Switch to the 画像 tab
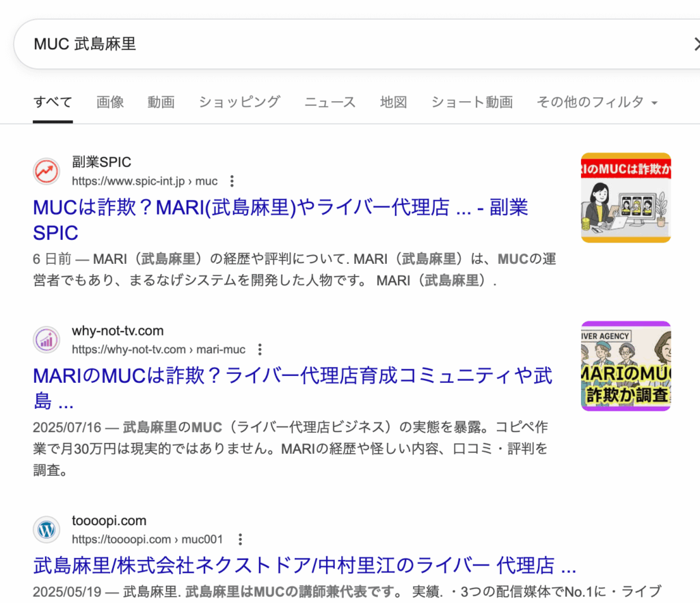 [110, 103]
